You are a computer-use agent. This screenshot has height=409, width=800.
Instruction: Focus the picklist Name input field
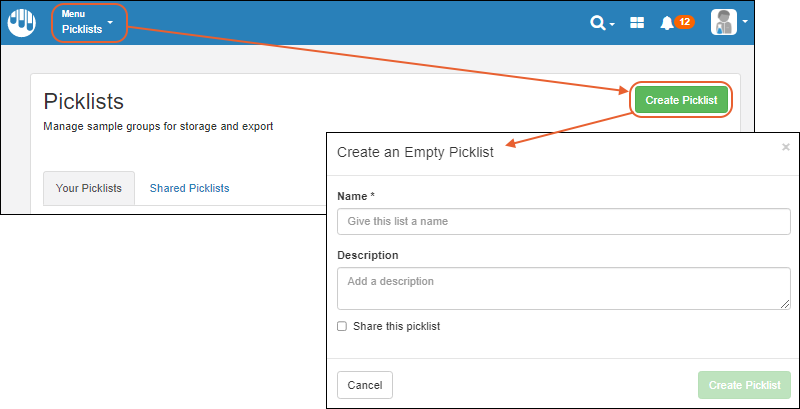[x=564, y=221]
